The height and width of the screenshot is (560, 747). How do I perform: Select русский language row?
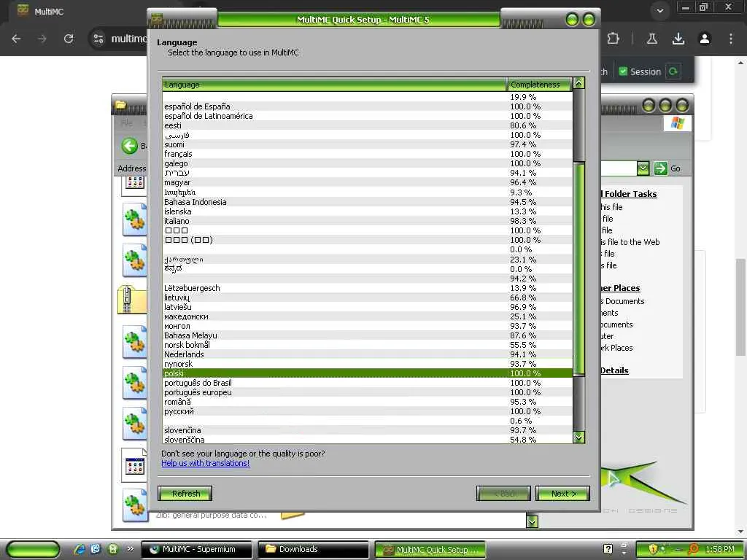click(368, 411)
